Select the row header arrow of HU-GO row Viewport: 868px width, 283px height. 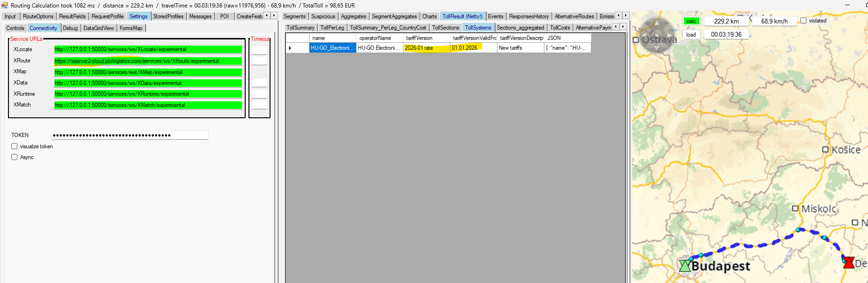pos(290,48)
